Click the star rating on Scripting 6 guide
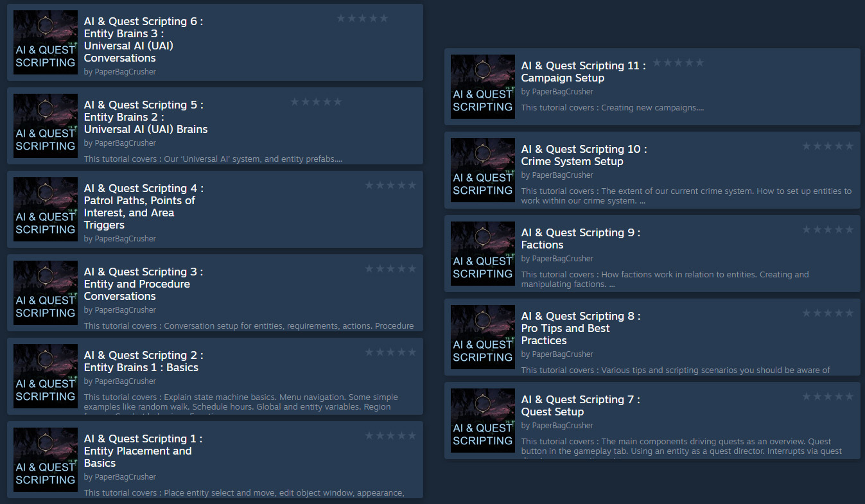865x504 pixels. pyautogui.click(x=362, y=19)
